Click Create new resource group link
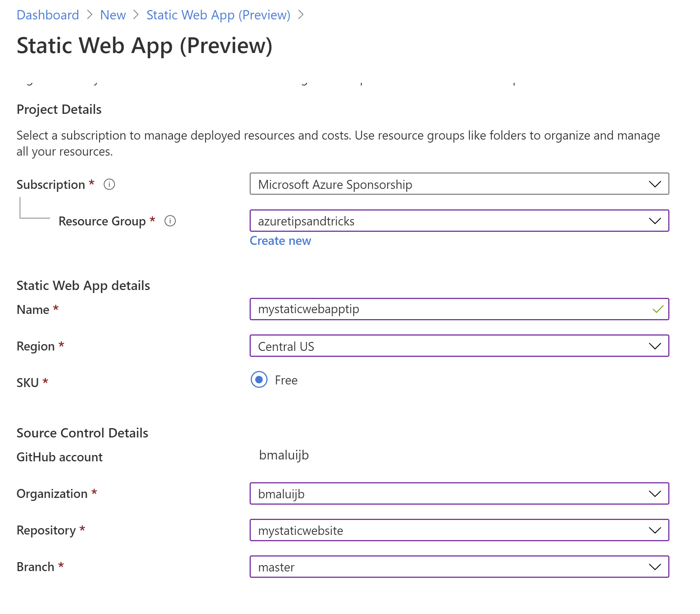 (280, 241)
